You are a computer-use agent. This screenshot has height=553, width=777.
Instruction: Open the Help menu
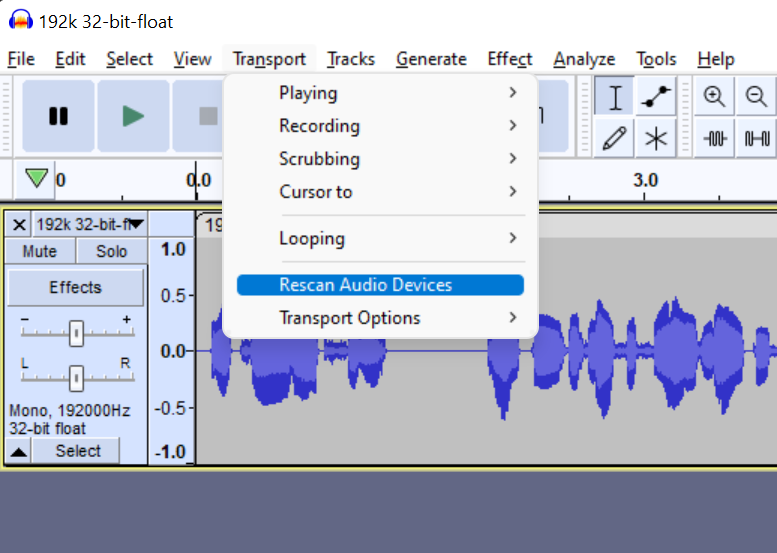pyautogui.click(x=716, y=59)
